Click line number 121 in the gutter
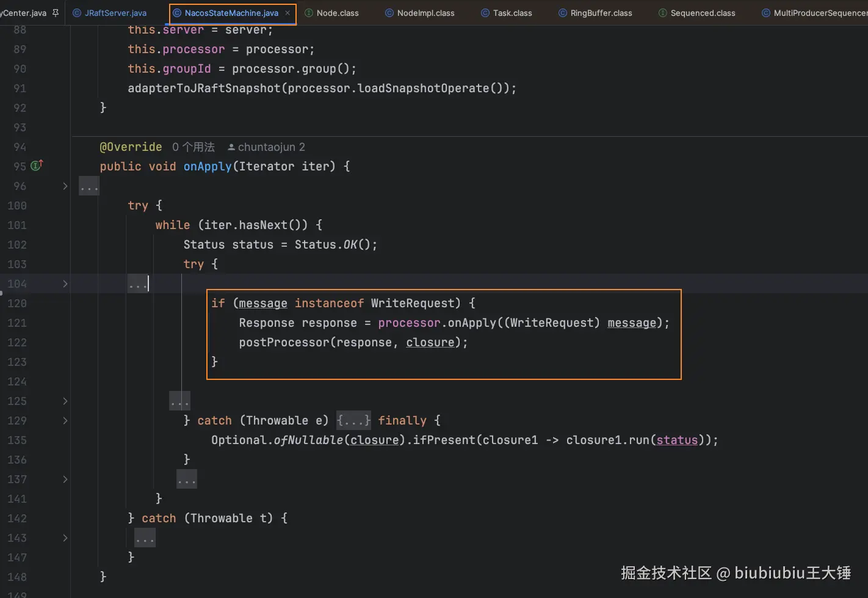 click(x=17, y=323)
